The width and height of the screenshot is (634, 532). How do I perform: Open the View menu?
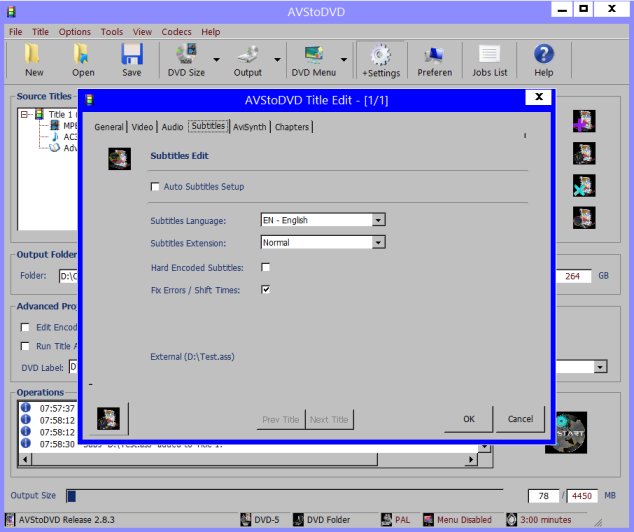point(142,32)
